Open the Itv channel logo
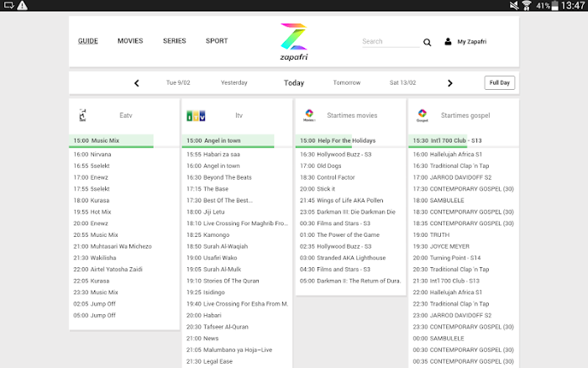This screenshot has height=368, width=588. point(196,116)
